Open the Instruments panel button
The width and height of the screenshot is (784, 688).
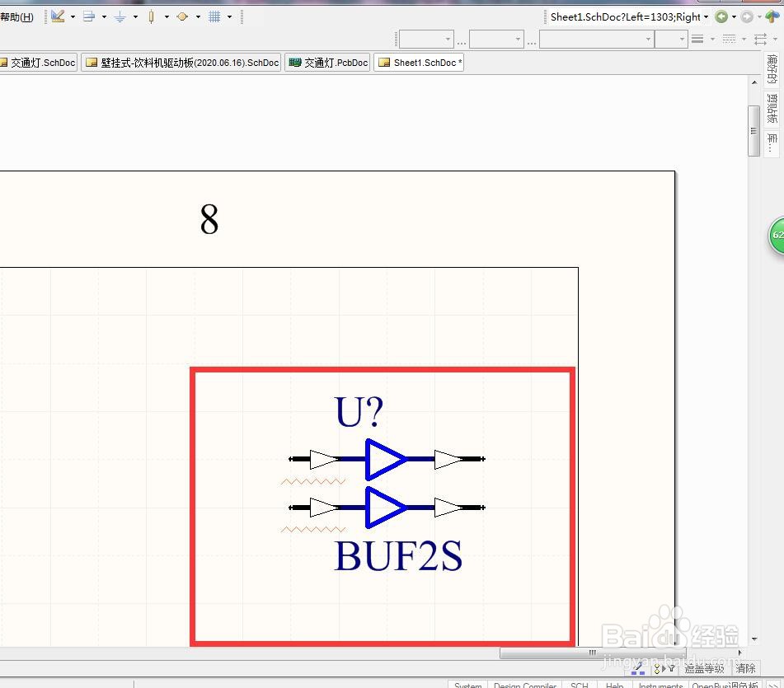pos(660,685)
